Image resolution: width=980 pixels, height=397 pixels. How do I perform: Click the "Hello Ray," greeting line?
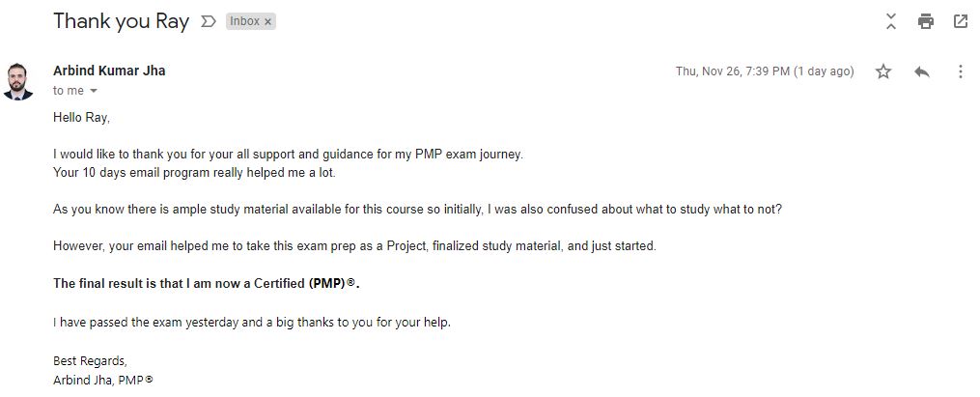point(82,118)
